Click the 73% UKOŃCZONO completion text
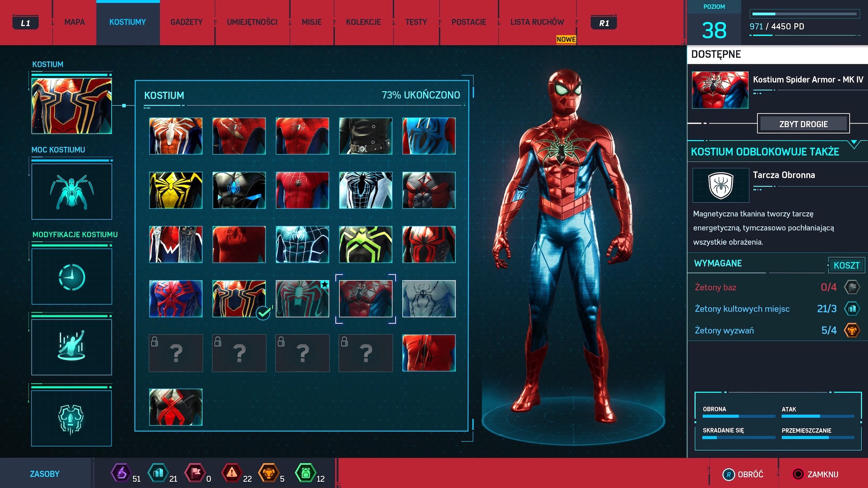This screenshot has width=868, height=488. pyautogui.click(x=421, y=95)
